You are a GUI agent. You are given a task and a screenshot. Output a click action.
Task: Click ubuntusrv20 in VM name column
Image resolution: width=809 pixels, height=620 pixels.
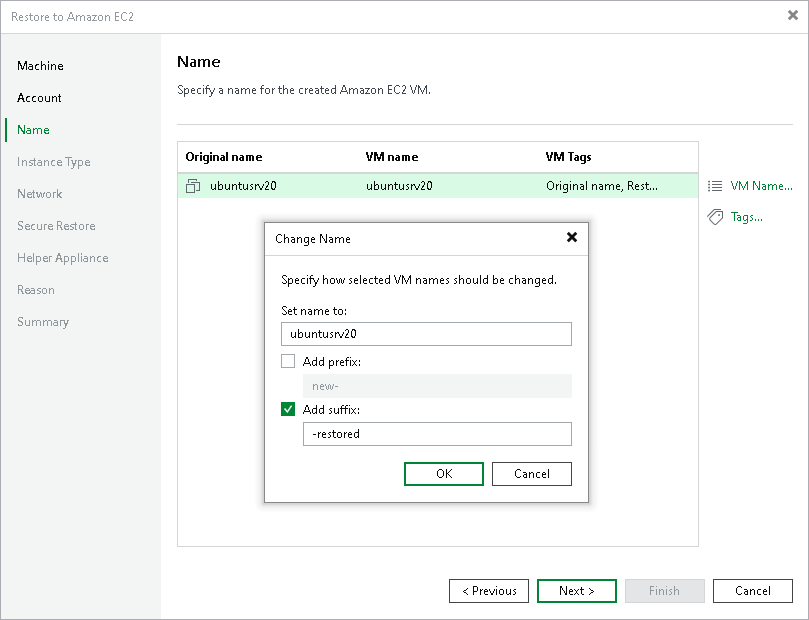(399, 186)
